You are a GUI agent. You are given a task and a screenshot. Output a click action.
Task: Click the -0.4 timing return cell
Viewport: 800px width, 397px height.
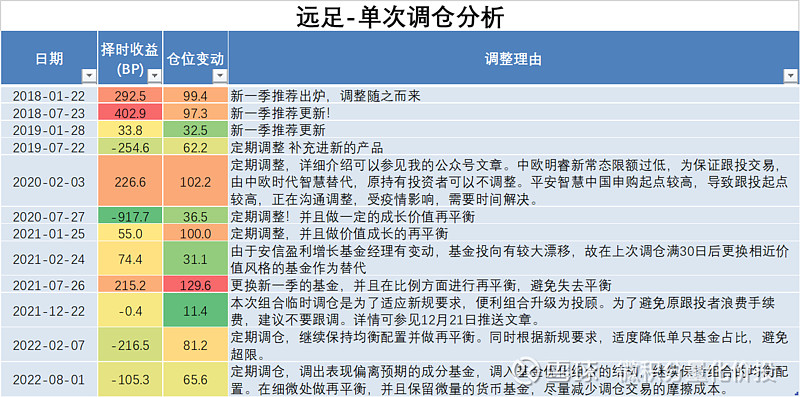130,311
